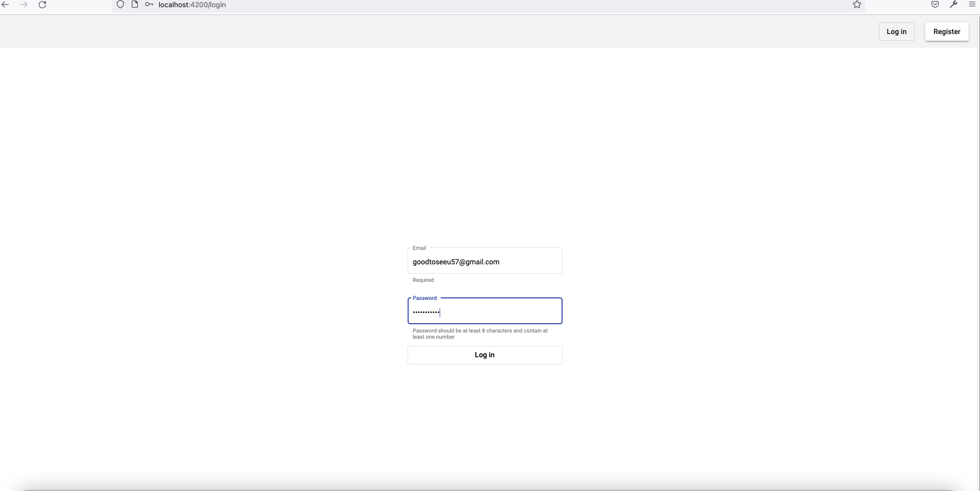
Task: Open the saved passwords key icon
Action: tap(149, 5)
